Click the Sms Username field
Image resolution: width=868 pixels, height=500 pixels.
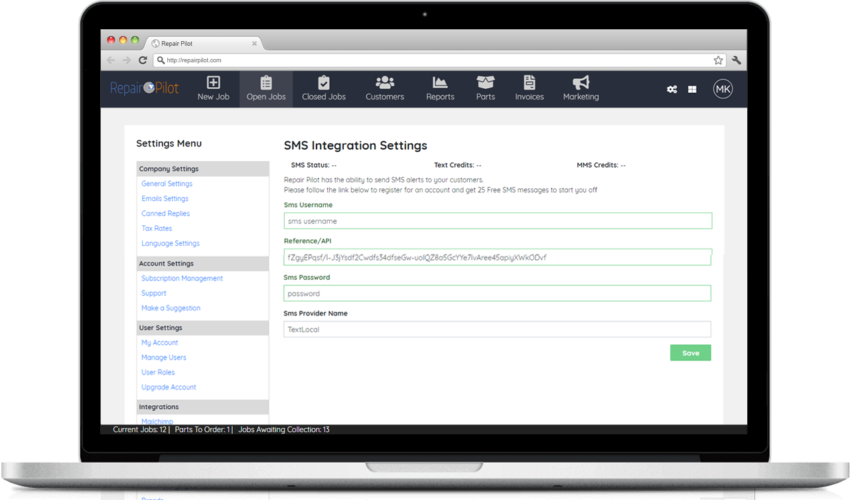[498, 221]
